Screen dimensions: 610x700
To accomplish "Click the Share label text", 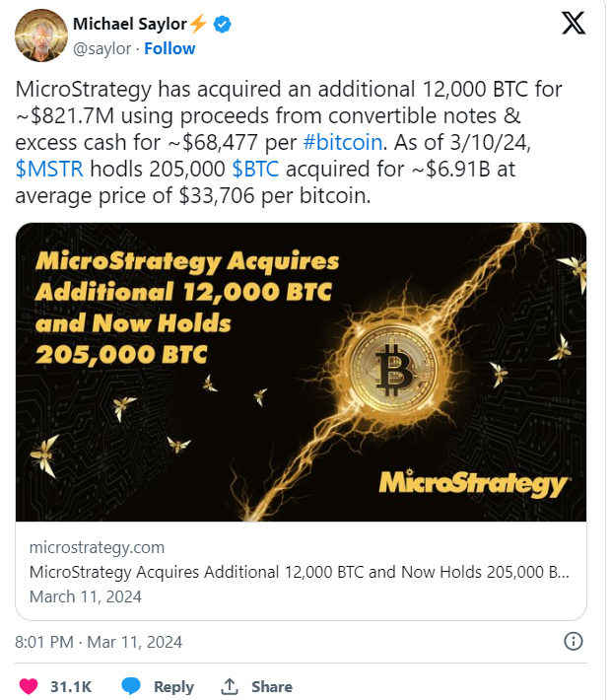I will tap(272, 686).
